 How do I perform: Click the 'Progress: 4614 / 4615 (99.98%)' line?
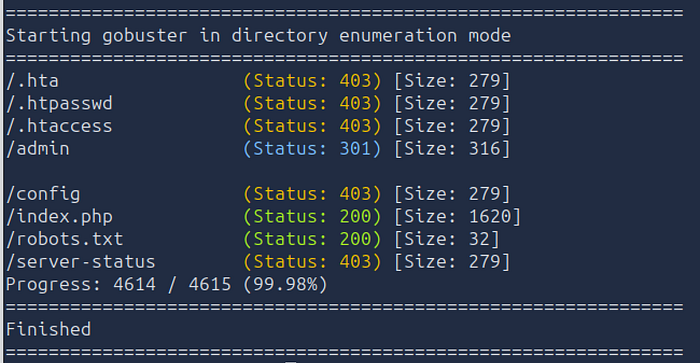pyautogui.click(x=167, y=284)
